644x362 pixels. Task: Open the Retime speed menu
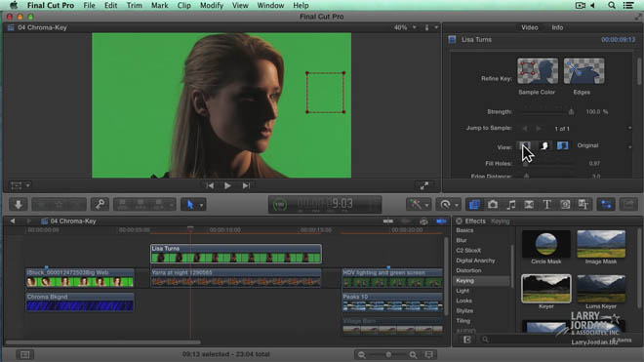point(448,204)
